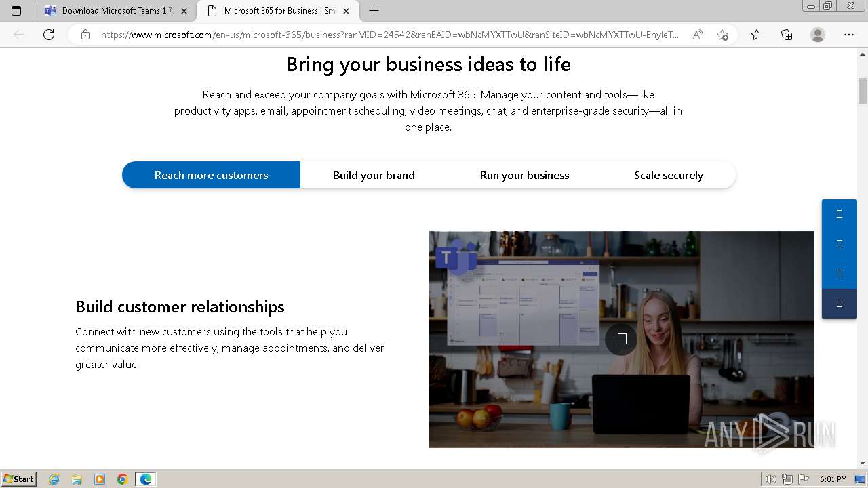Screen dimensions: 868x488
Task: View site information lock icon
Action: point(85,35)
